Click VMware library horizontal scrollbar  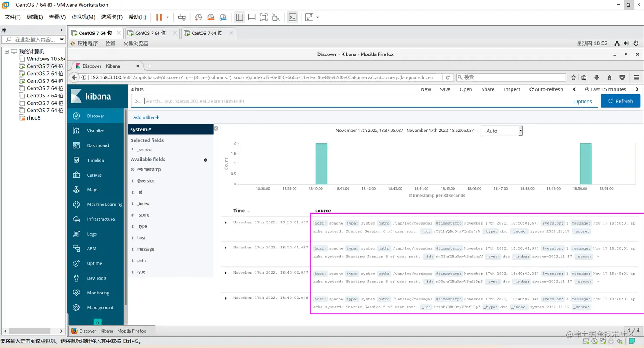click(30, 331)
